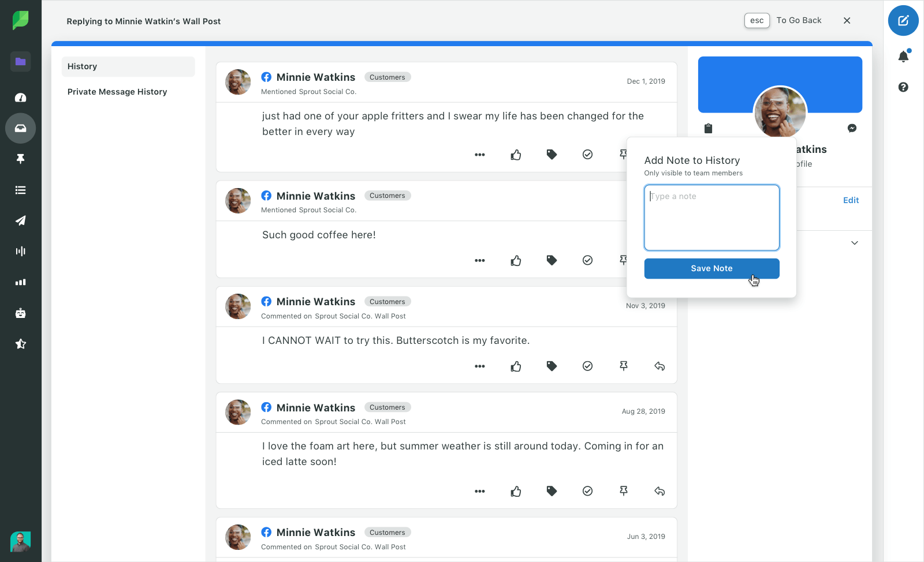The height and width of the screenshot is (562, 924).
Task: Click the Save Note button
Action: tap(711, 268)
